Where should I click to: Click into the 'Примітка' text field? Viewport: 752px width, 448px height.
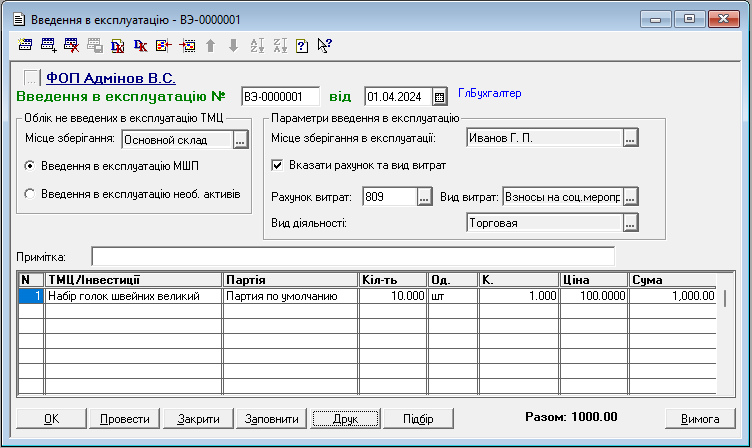[352, 256]
